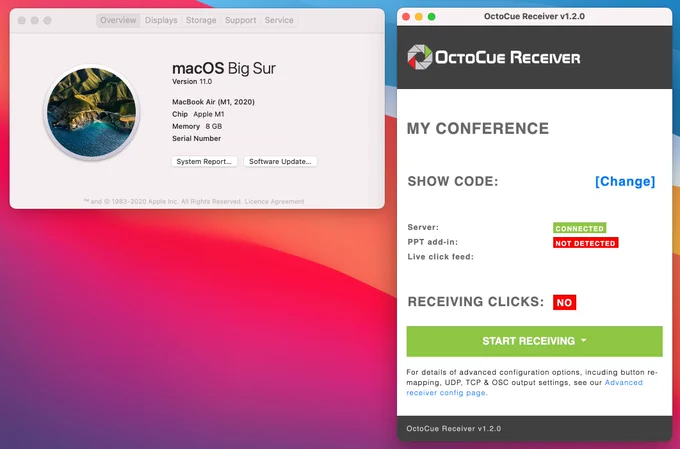This screenshot has height=449, width=680.
Task: Close the About This Mac window
Action: [x=22, y=20]
